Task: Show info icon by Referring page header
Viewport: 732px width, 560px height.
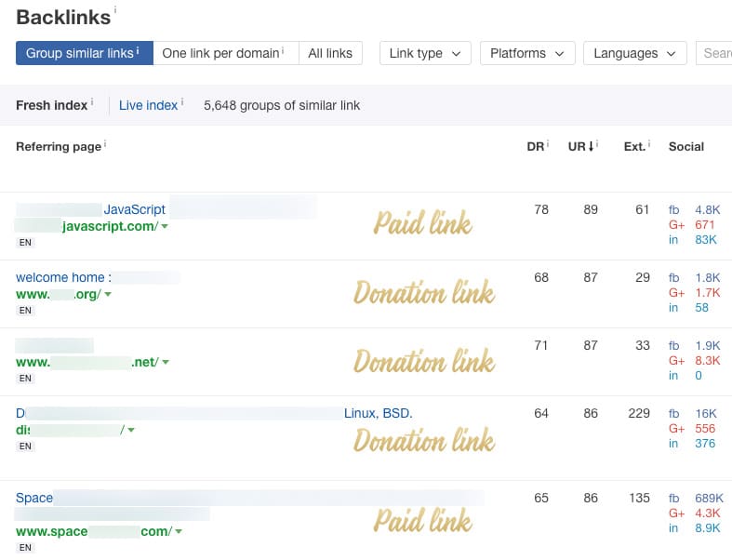Action: pyautogui.click(x=105, y=143)
